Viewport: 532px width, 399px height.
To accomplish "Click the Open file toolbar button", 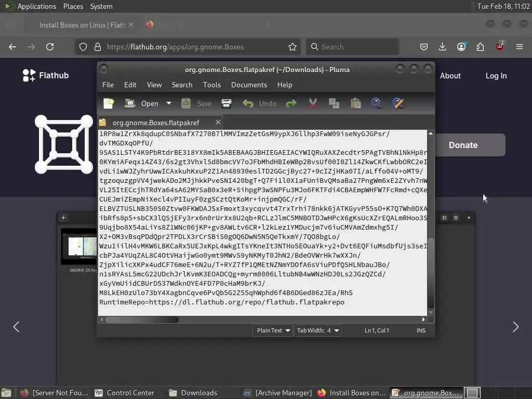I will click(x=141, y=103).
